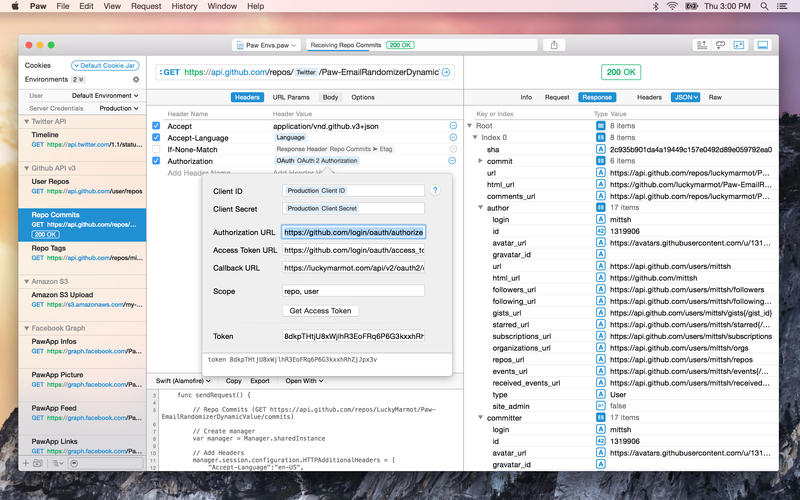
Task: Click the add request plus icon
Action: [x=26, y=464]
